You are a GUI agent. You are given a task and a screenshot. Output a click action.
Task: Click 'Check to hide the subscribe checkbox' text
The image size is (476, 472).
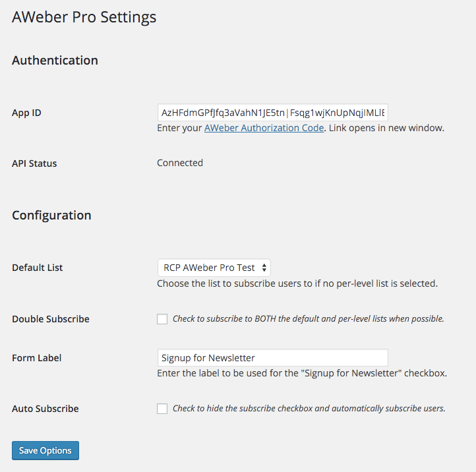pyautogui.click(x=309, y=409)
